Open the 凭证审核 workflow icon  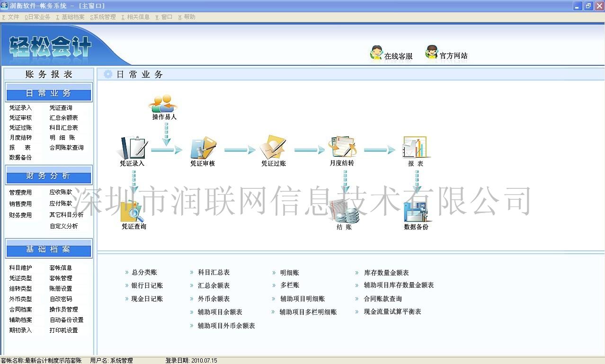pyautogui.click(x=203, y=148)
